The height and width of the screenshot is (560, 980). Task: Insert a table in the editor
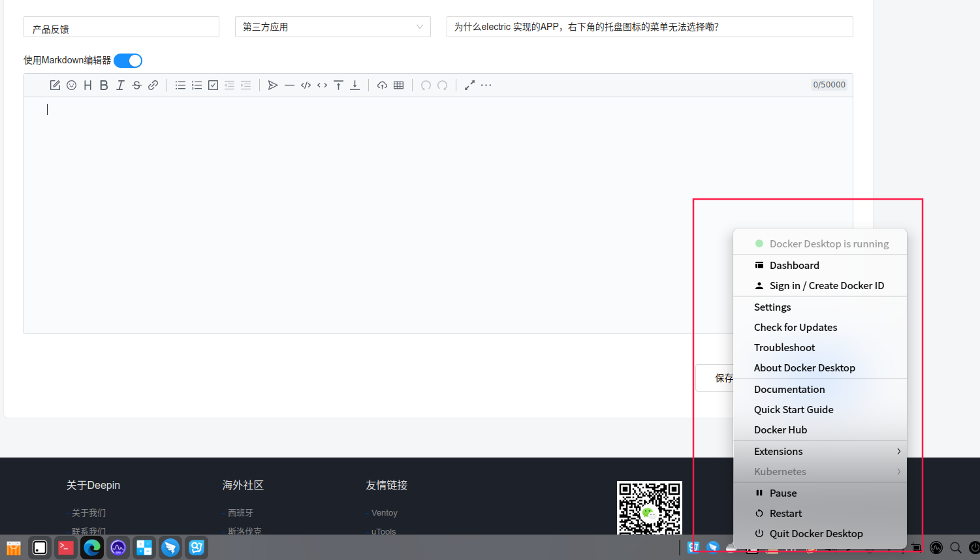pos(398,86)
